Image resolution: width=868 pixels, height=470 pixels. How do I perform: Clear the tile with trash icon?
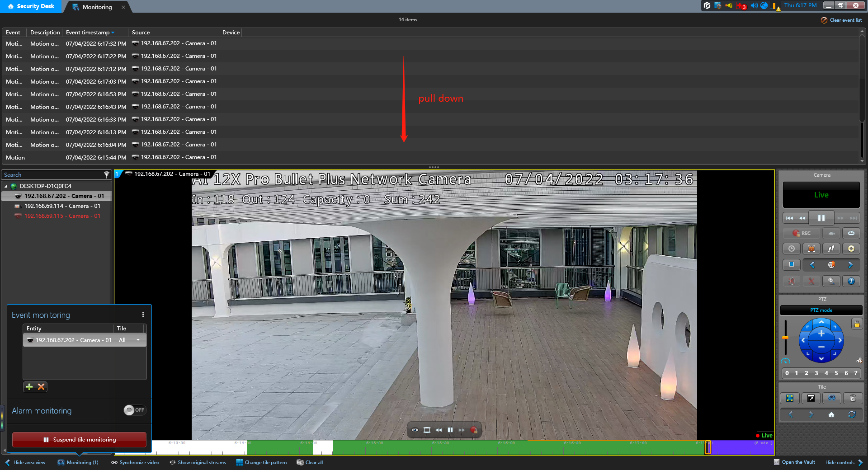853,398
